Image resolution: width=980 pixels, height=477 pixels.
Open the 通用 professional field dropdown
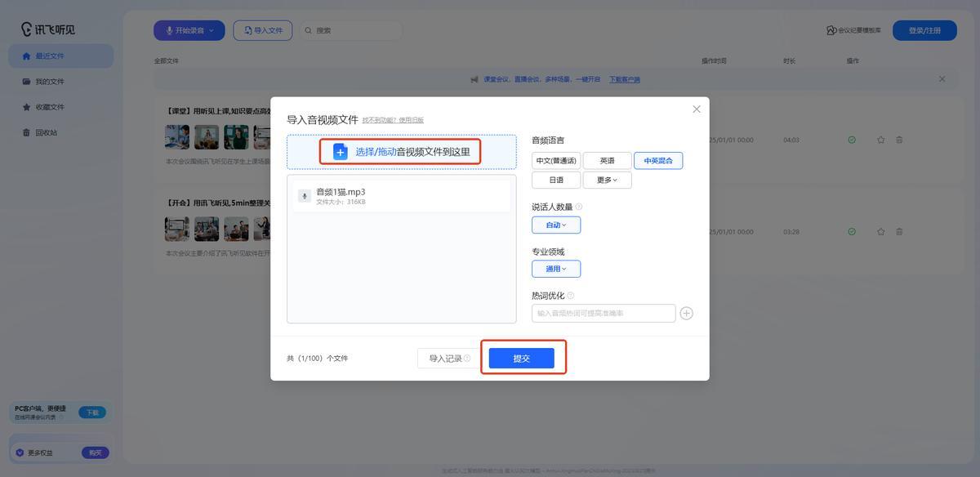tap(556, 269)
